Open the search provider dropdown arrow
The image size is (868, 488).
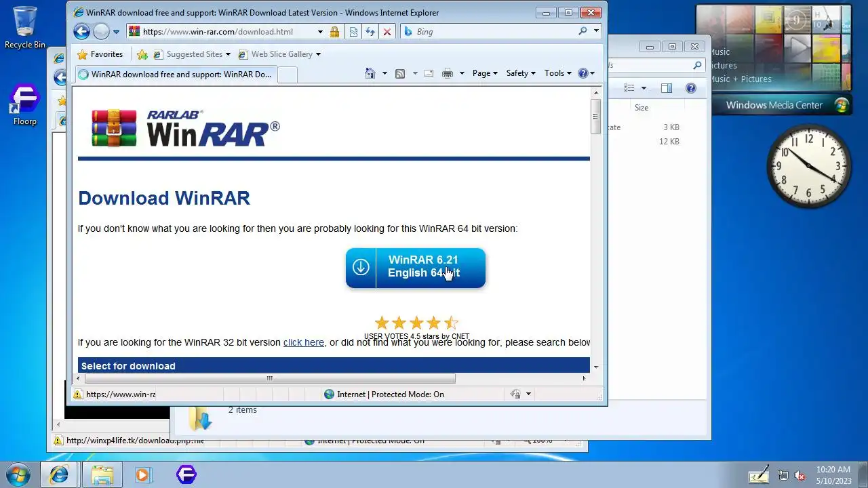(x=596, y=31)
